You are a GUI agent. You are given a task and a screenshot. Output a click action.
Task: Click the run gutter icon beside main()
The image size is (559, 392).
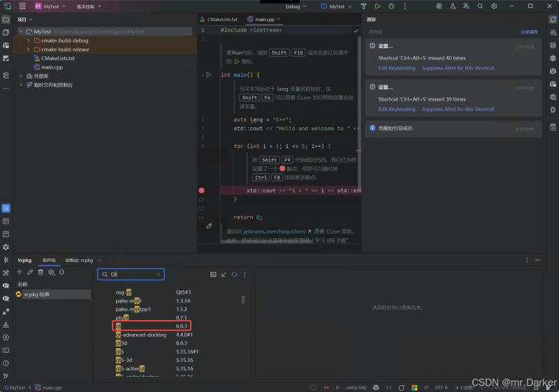(x=209, y=75)
